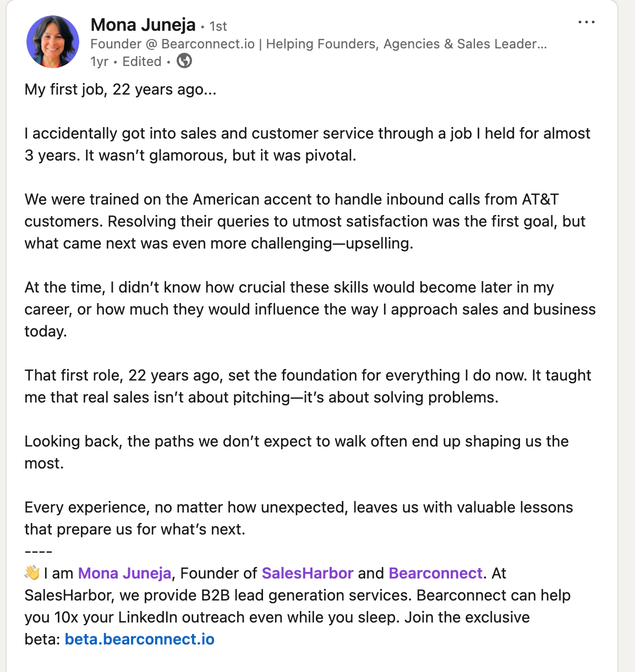Open the purple Bearconnect mention link
The image size is (635, 672).
point(435,573)
